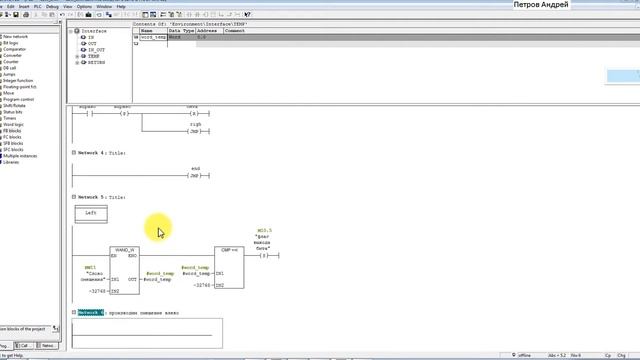Switch to the Call structure tab
This screenshot has height=360, width=640.
pos(24,346)
